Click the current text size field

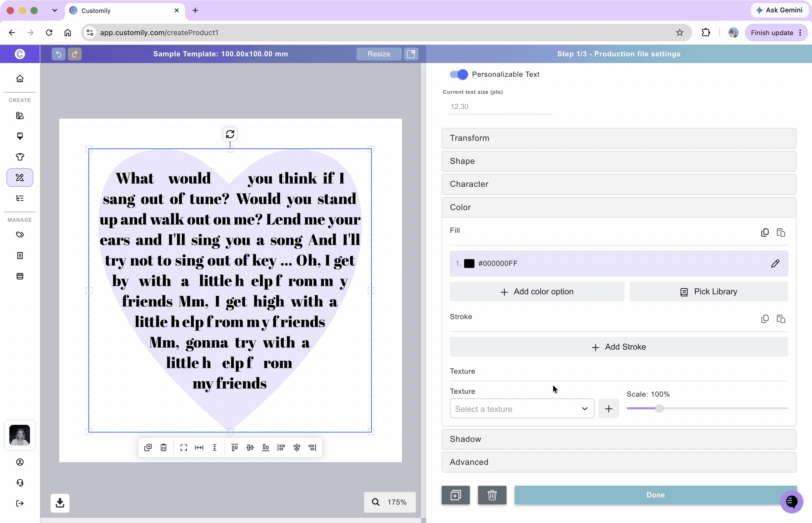pyautogui.click(x=500, y=107)
